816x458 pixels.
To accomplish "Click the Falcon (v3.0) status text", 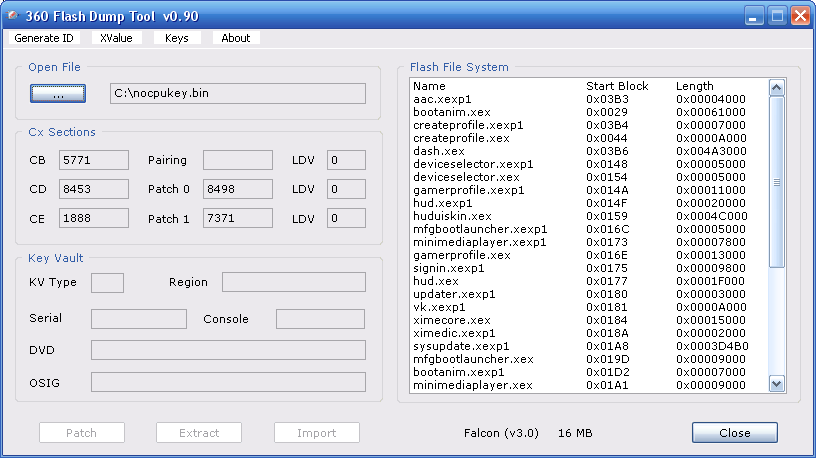I will [501, 433].
